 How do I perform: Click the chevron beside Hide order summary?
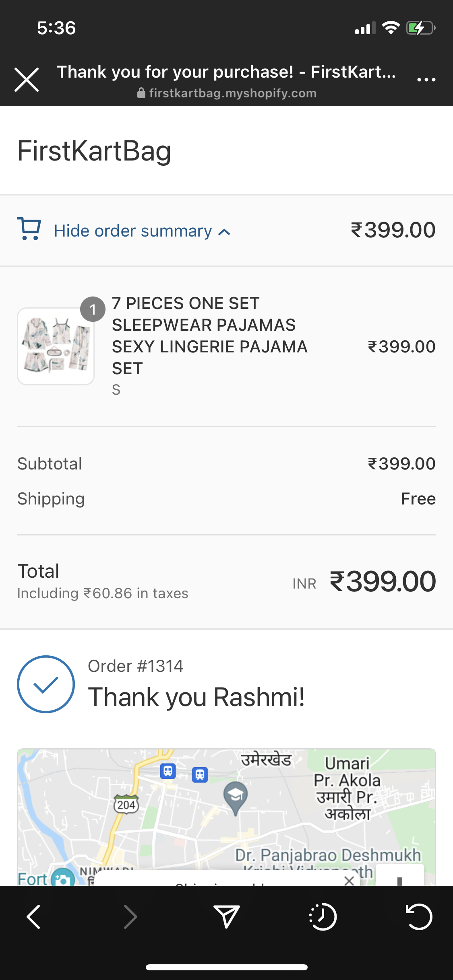click(x=224, y=232)
